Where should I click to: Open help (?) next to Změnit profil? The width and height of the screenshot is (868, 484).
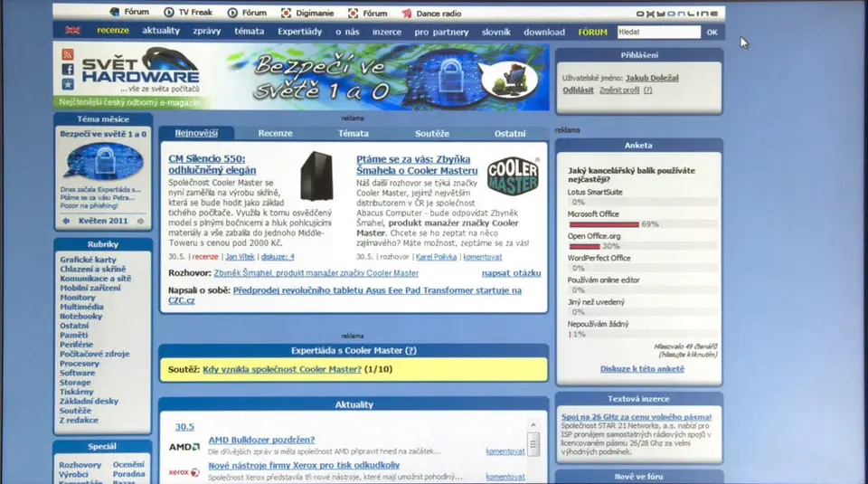pyautogui.click(x=647, y=90)
